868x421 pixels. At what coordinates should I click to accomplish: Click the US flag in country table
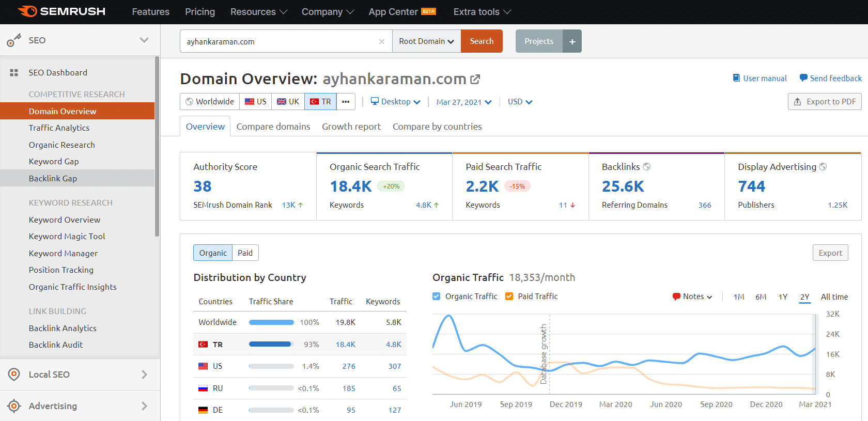[x=203, y=366]
